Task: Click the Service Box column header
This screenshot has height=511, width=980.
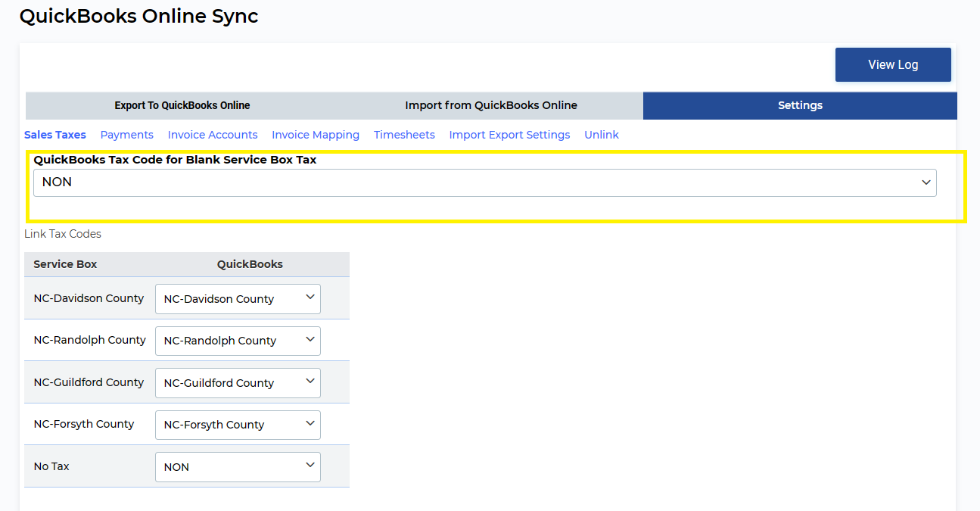Action: pos(65,264)
